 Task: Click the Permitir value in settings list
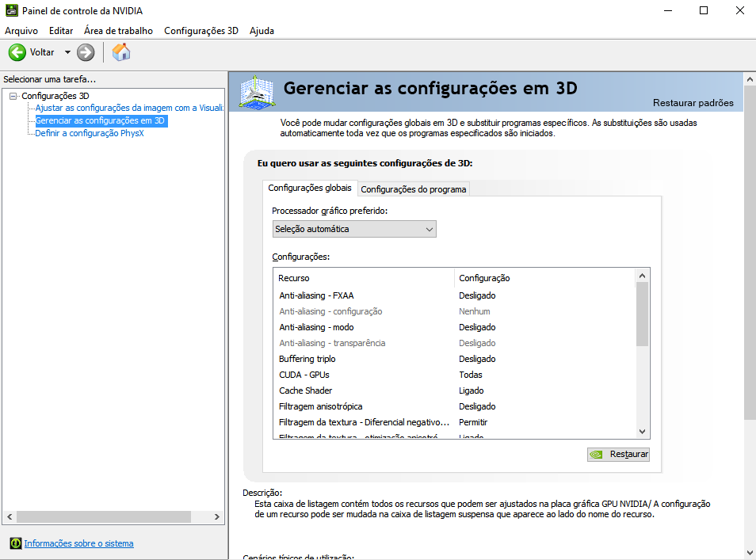473,423
